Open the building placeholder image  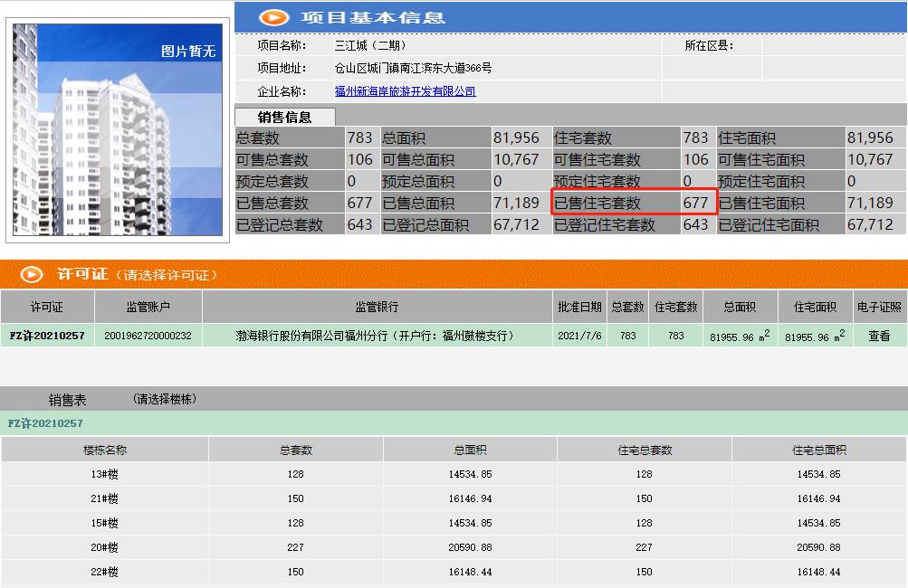[117, 129]
